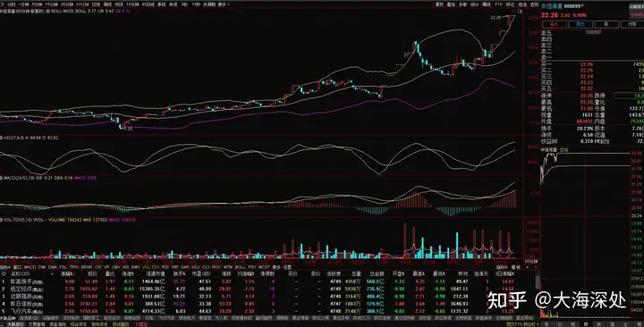Viewport: 644px width, 327px height.
Task: Switch chart to 15分钟 period
Action: pyautogui.click(x=51, y=4)
